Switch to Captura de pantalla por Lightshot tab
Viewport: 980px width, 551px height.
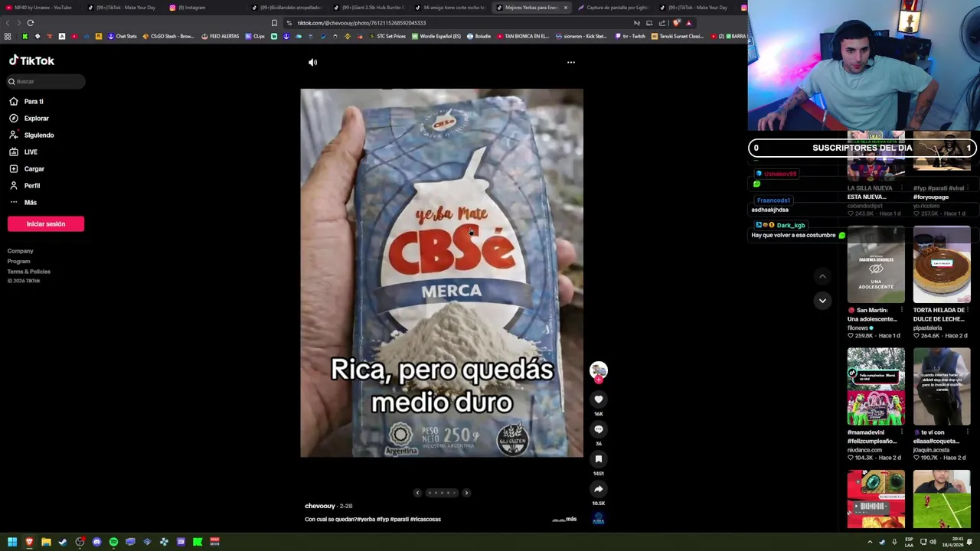click(x=616, y=8)
